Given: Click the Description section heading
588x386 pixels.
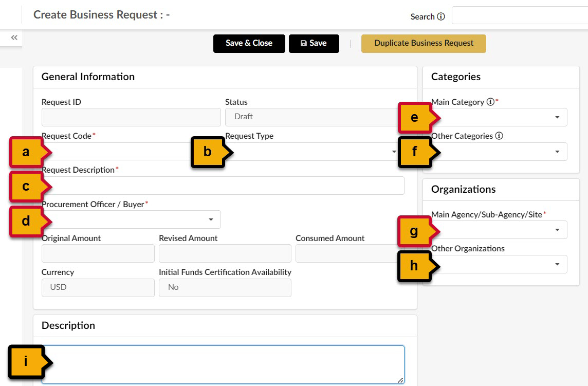Looking at the screenshot, I should click(x=68, y=325).
